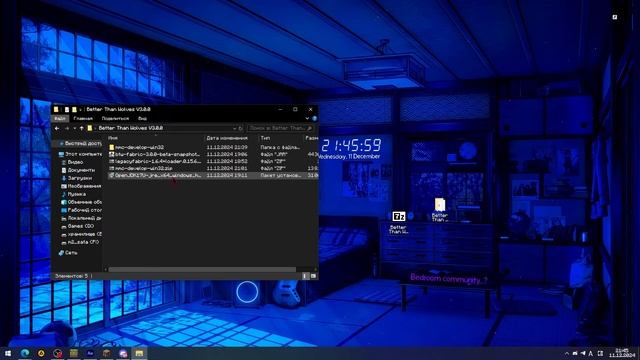The width and height of the screenshot is (640, 360).
Task: Open volume control in system tray
Action: pyautogui.click(x=583, y=353)
